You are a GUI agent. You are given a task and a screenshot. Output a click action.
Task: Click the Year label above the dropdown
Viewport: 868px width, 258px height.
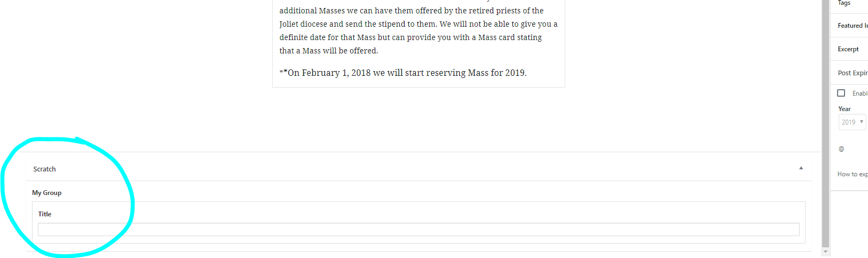(845, 109)
